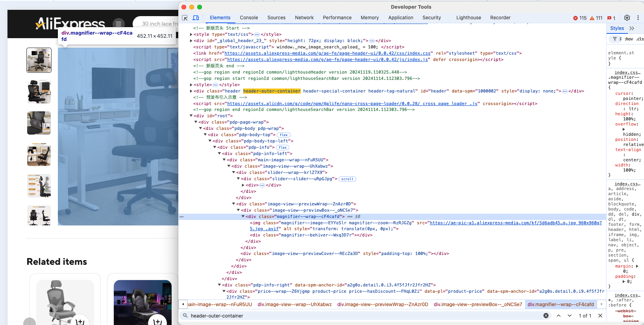Screen dimensions: 644x325
Task: Collapse the pdp-info-left node
Action: click(x=219, y=154)
